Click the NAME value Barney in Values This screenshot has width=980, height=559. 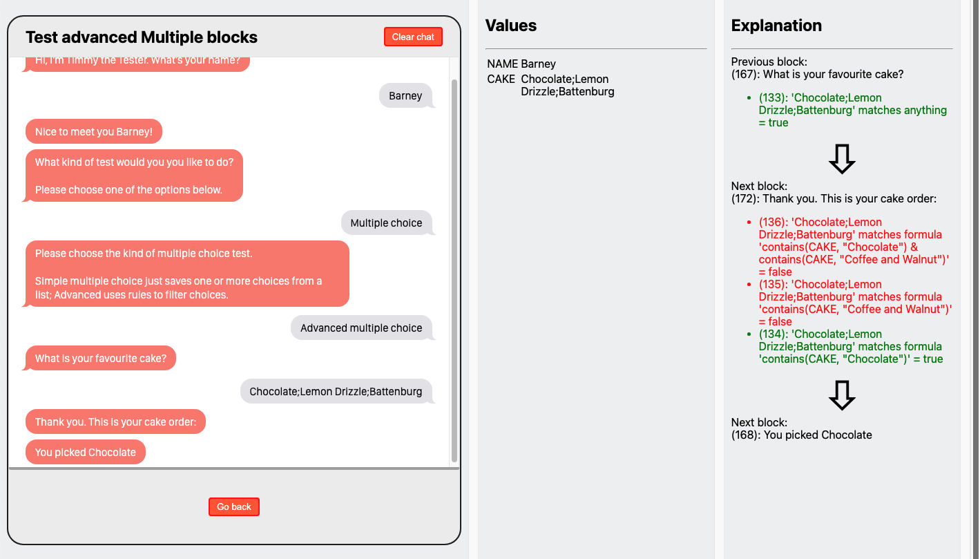(538, 64)
